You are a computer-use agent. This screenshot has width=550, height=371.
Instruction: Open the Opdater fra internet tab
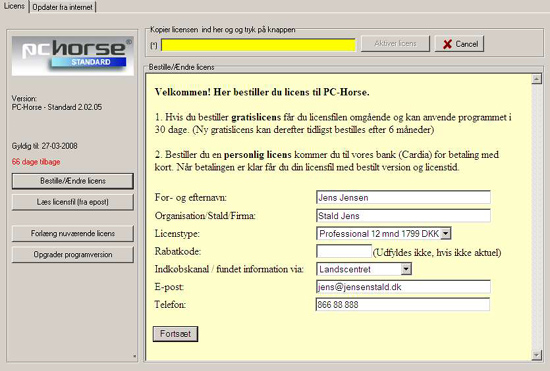[x=62, y=7]
